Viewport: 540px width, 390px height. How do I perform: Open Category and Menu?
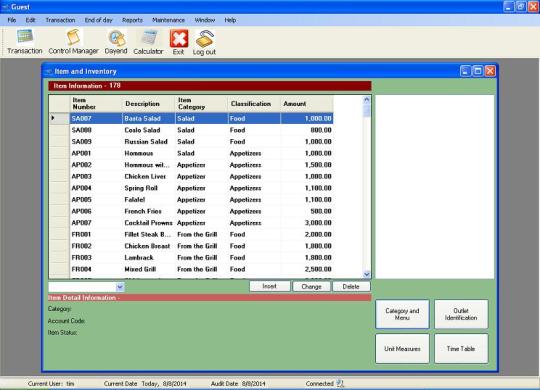pyautogui.click(x=402, y=314)
